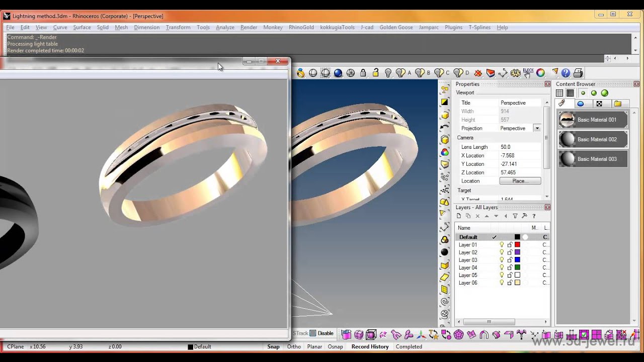
Task: Open Help with the blue question mark icon
Action: [x=566, y=73]
